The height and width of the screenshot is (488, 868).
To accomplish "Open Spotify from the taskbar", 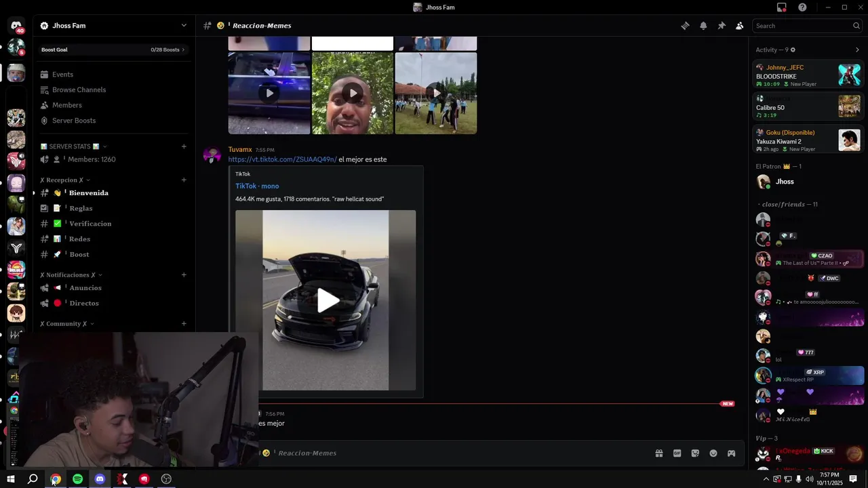I will (x=78, y=479).
